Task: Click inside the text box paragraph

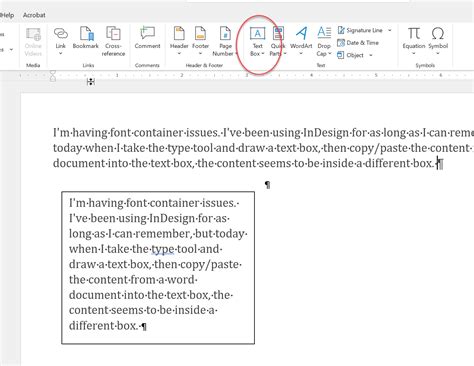Action: [158, 264]
